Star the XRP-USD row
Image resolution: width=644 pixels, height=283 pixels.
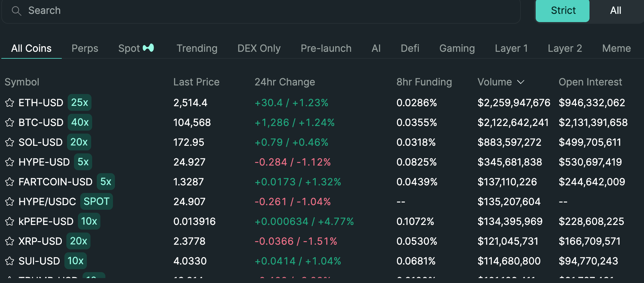click(10, 241)
